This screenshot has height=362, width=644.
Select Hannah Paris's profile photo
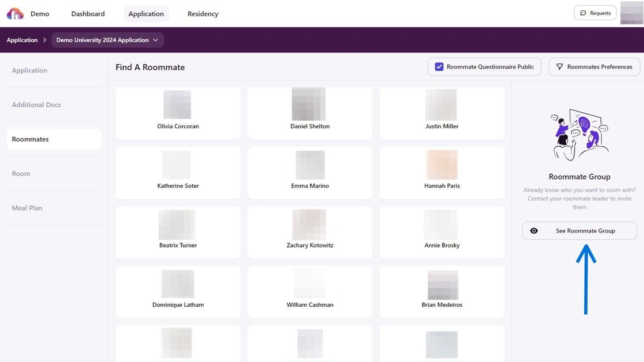point(442,165)
